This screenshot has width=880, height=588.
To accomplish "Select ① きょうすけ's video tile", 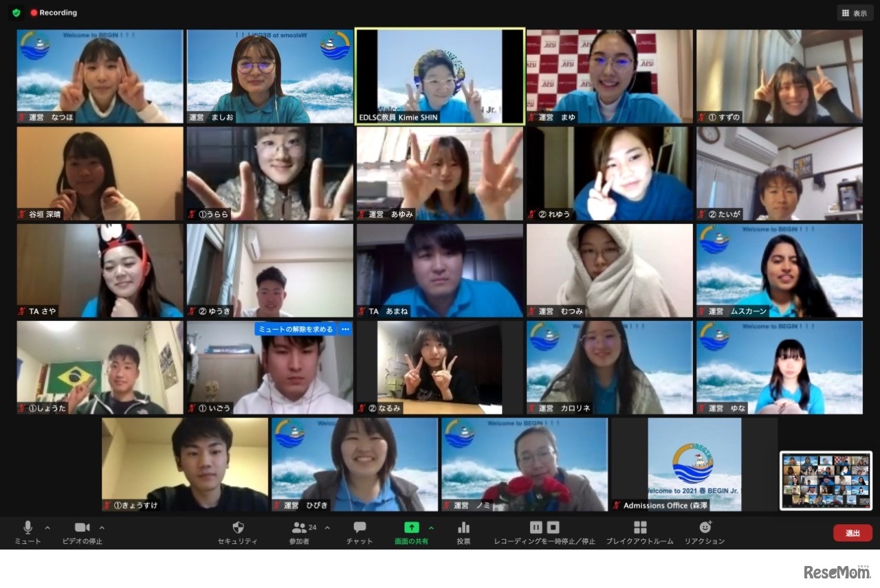I will (185, 464).
